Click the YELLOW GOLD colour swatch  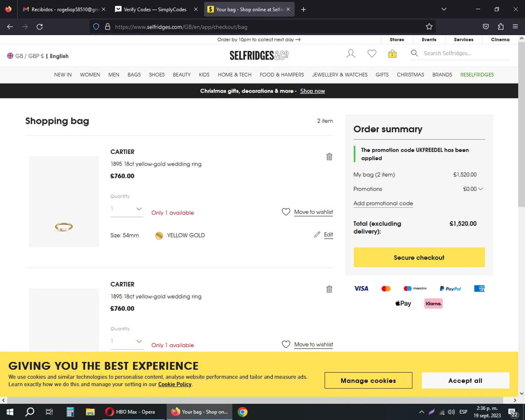(x=159, y=236)
